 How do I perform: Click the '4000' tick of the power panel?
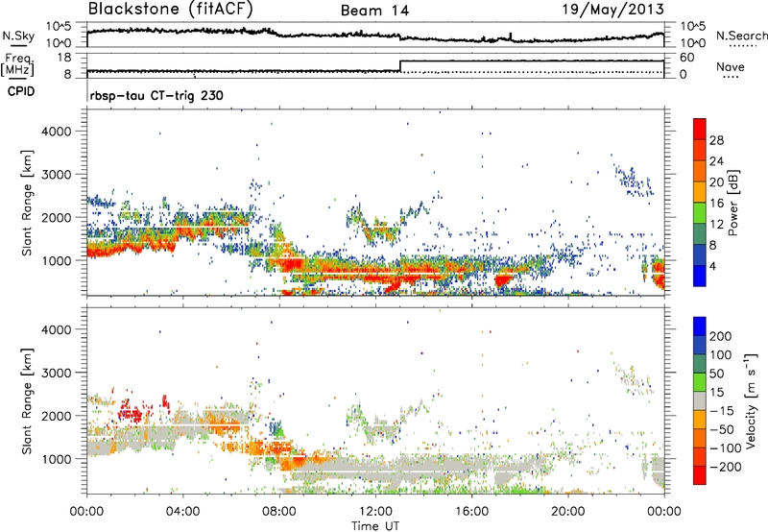[x=56, y=132]
